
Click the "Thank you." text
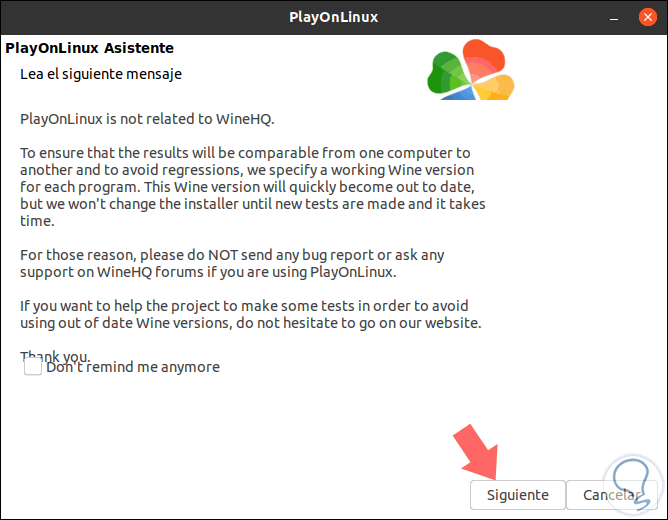(55, 355)
